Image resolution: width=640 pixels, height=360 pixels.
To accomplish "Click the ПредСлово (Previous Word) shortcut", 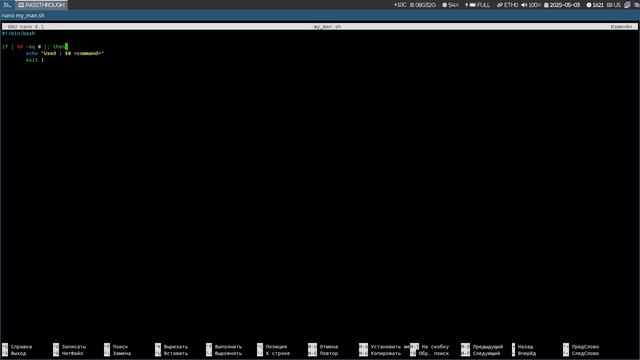I will pos(581,347).
